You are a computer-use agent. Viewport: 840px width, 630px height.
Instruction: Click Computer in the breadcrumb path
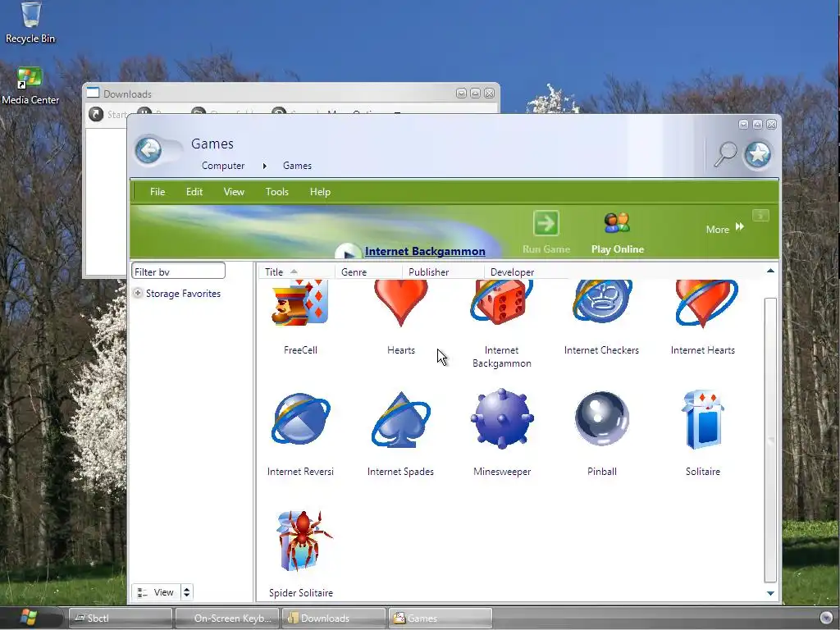point(223,166)
